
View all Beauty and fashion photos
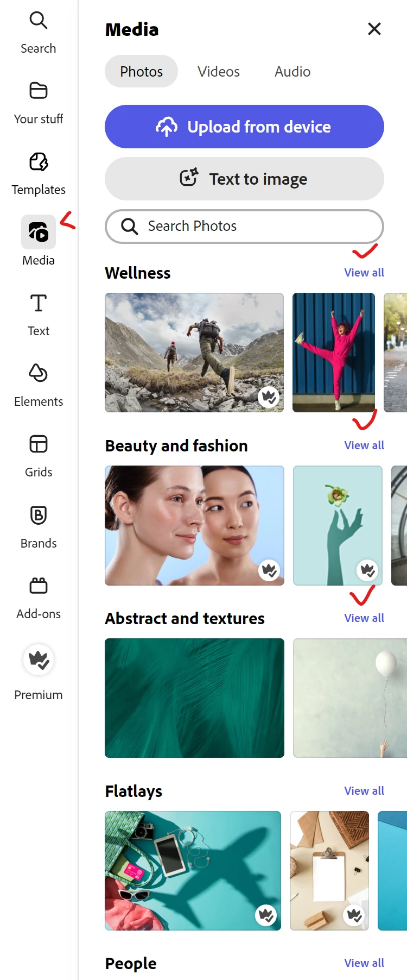[364, 445]
